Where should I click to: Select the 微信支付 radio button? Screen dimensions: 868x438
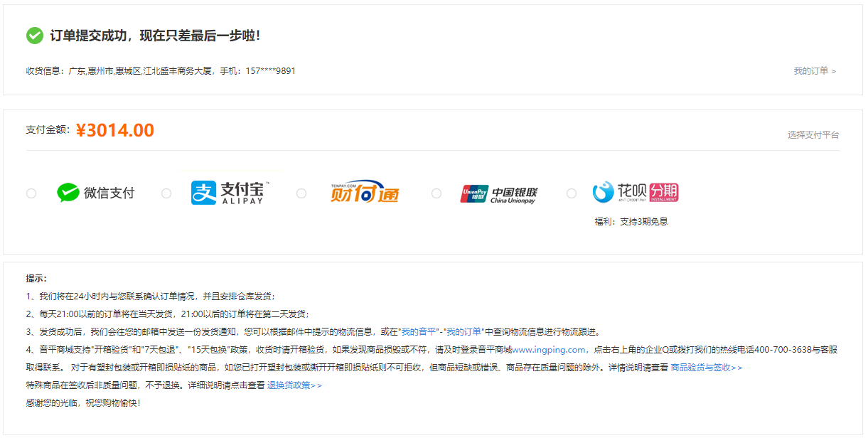click(x=31, y=193)
